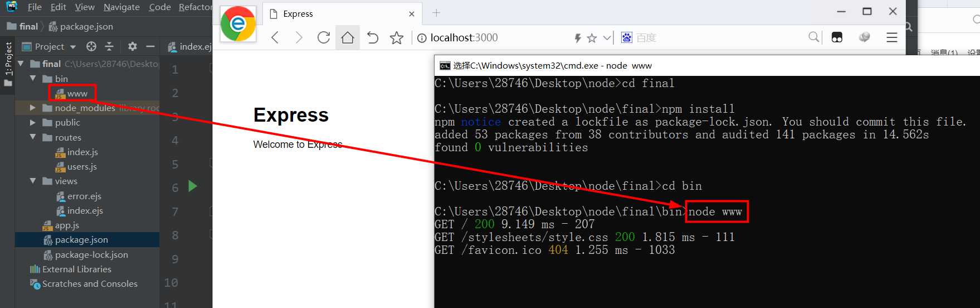The height and width of the screenshot is (308, 980).
Task: Open the Code menu in WebStorm
Action: pyautogui.click(x=160, y=7)
